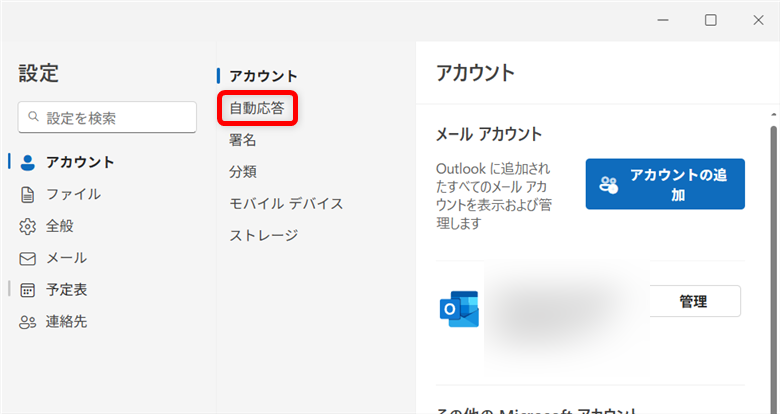Click the General gear icon
This screenshot has width=780, height=414.
[x=28, y=226]
